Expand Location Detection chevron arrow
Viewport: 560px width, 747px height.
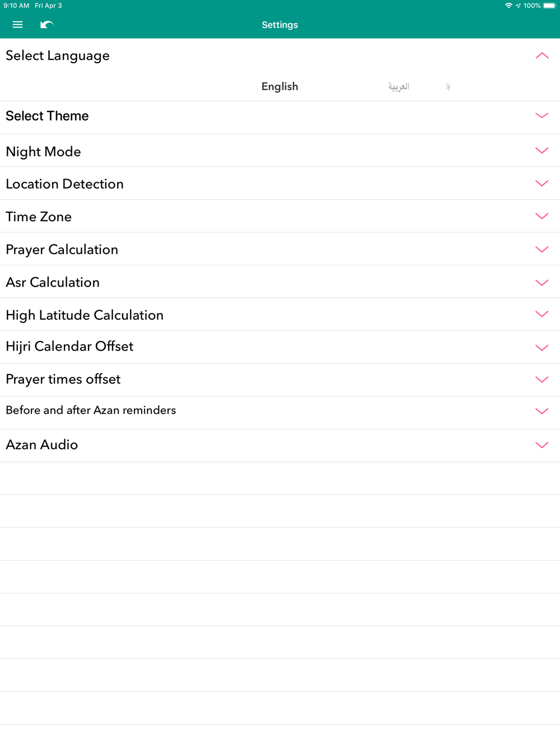point(542,183)
